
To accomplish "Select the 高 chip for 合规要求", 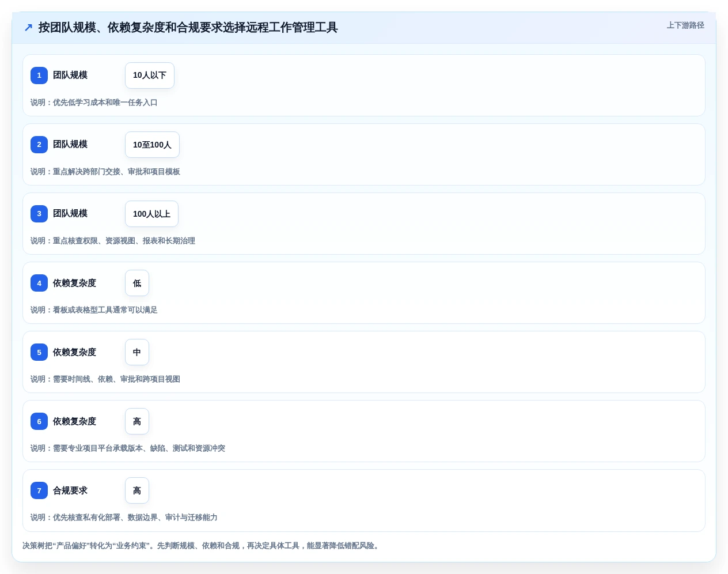I will coord(137,490).
